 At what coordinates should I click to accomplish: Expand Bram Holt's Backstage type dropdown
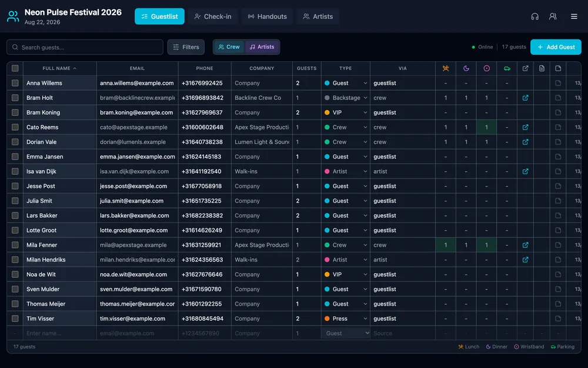coord(346,98)
